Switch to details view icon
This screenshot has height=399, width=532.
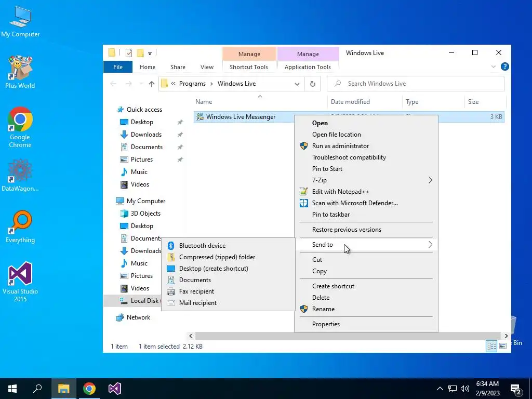(x=491, y=346)
